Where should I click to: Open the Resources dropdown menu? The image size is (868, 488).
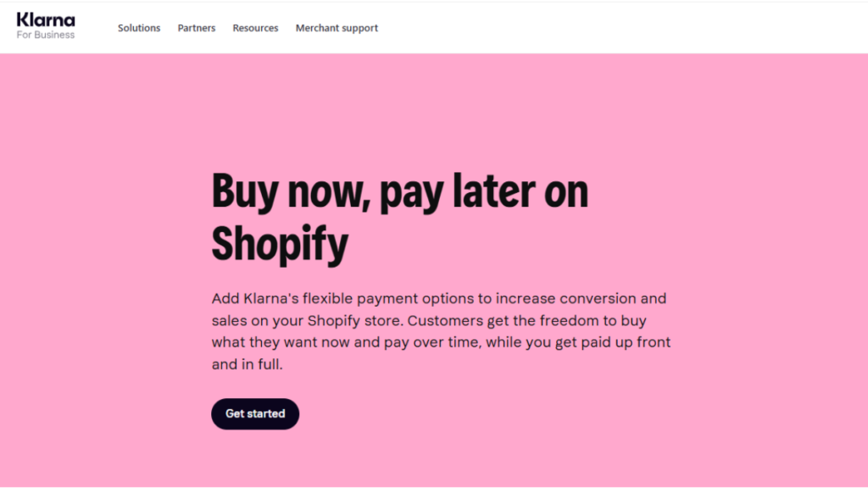click(255, 28)
